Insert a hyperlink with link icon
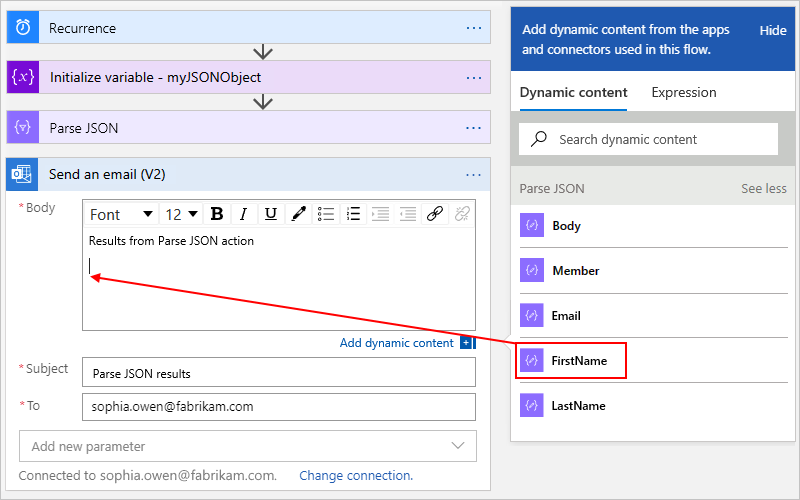 [x=434, y=214]
